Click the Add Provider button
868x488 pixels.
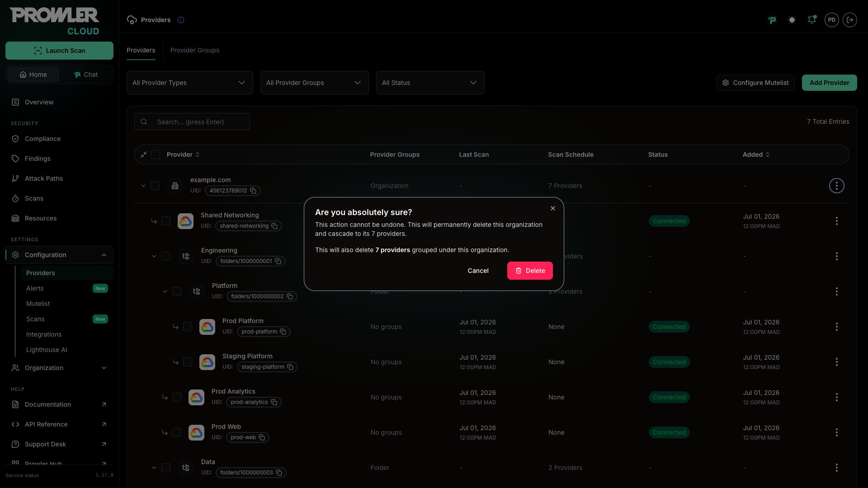[x=830, y=83]
